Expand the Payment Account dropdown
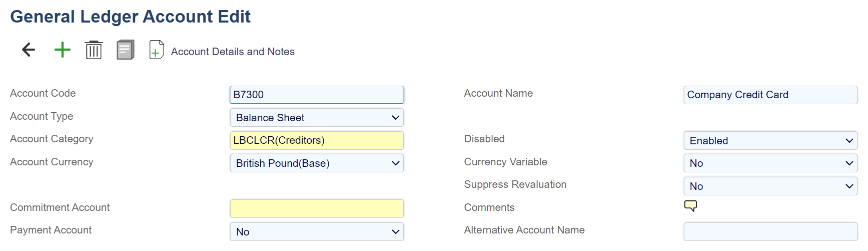Viewport: 868px width, 251px height. pyautogui.click(x=317, y=232)
